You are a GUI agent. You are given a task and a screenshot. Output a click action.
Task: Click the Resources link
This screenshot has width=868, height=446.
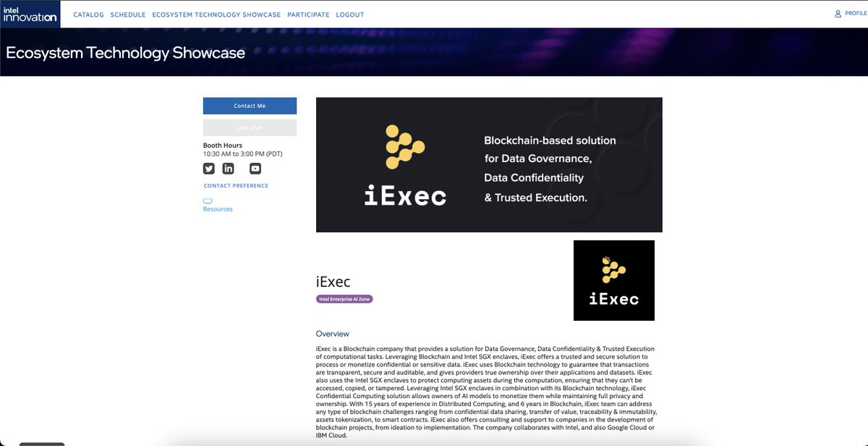217,209
